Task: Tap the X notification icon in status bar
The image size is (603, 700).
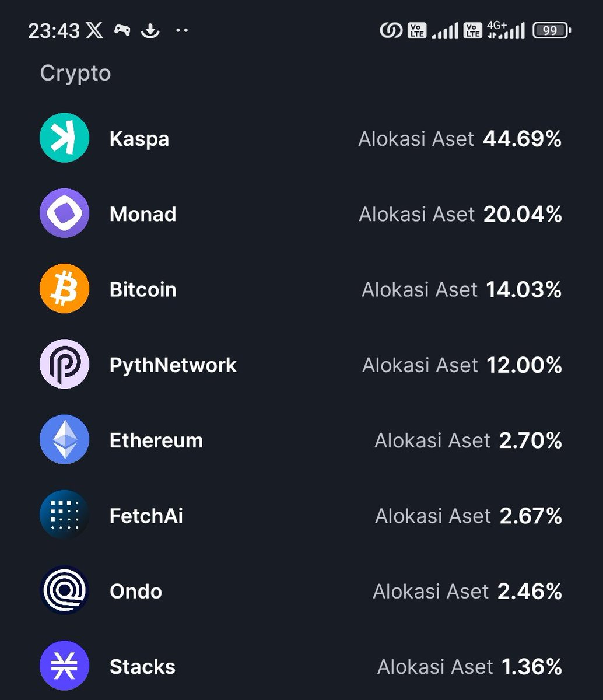Action: (94, 30)
